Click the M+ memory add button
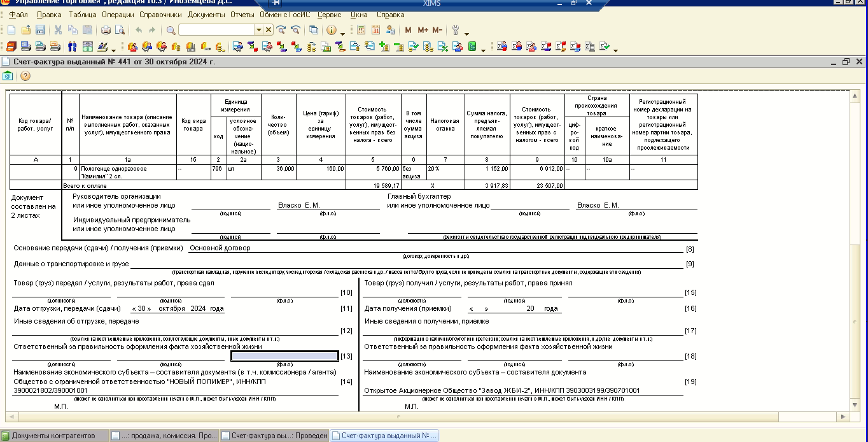Screen dimensions: 868x442 pyautogui.click(x=423, y=30)
